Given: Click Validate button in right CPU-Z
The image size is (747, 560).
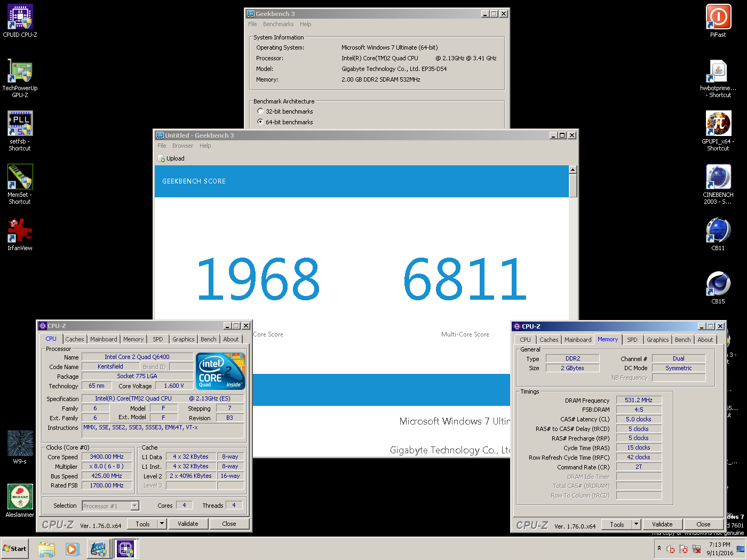Looking at the screenshot, I should (662, 524).
